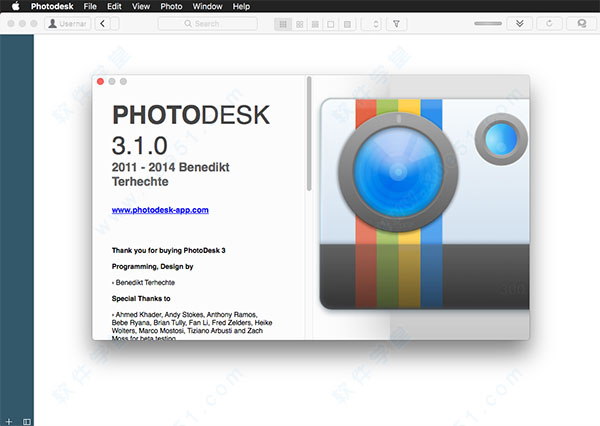This screenshot has height=426, width=600.
Task: Click the '2011 - 2014 Benedikt Terhechte' text
Action: coord(171,174)
